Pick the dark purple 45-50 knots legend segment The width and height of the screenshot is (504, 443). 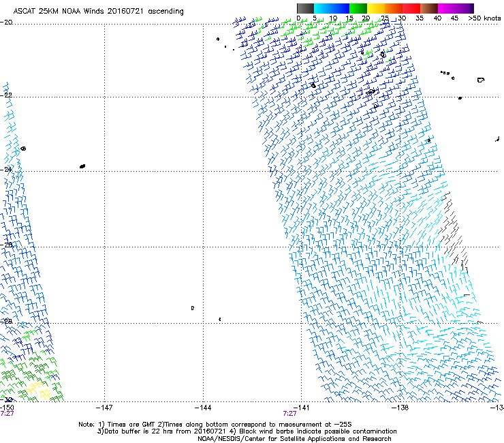tap(464, 8)
